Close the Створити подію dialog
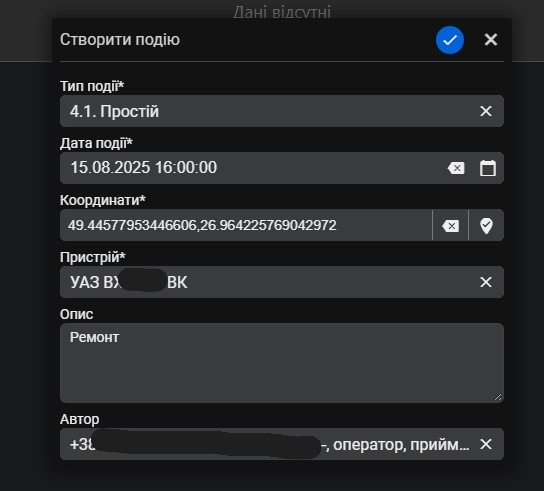The image size is (544, 491). [491, 40]
